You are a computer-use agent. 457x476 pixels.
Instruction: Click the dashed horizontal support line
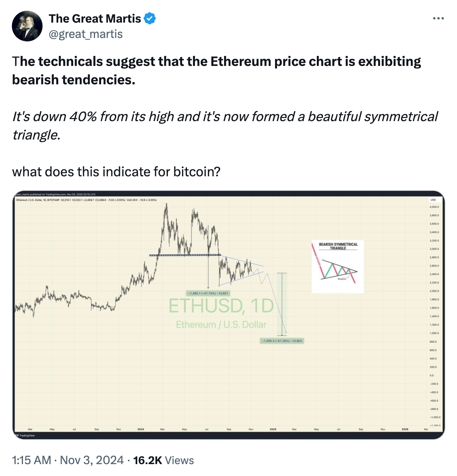[185, 255]
